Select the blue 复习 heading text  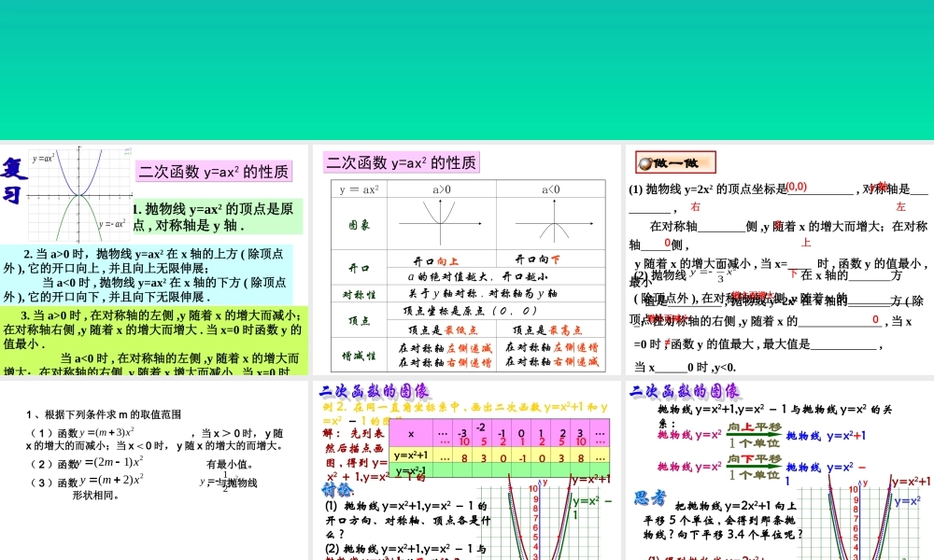13,180
